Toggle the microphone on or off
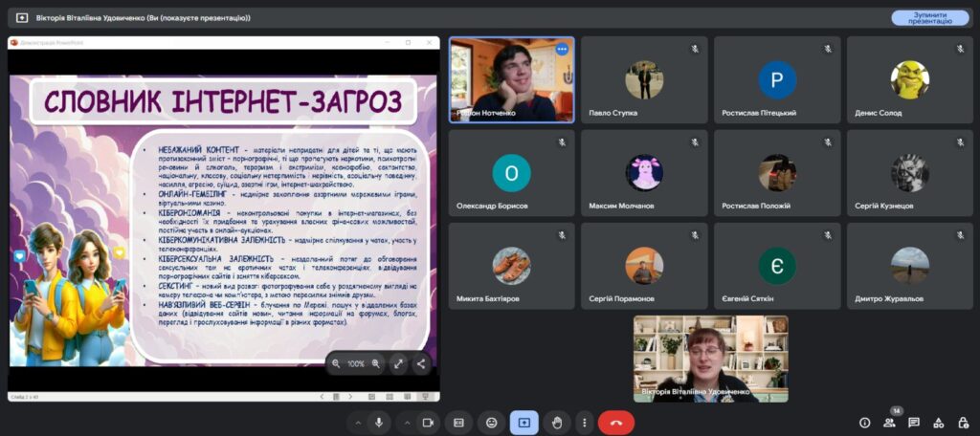980x436 pixels. pos(379,422)
